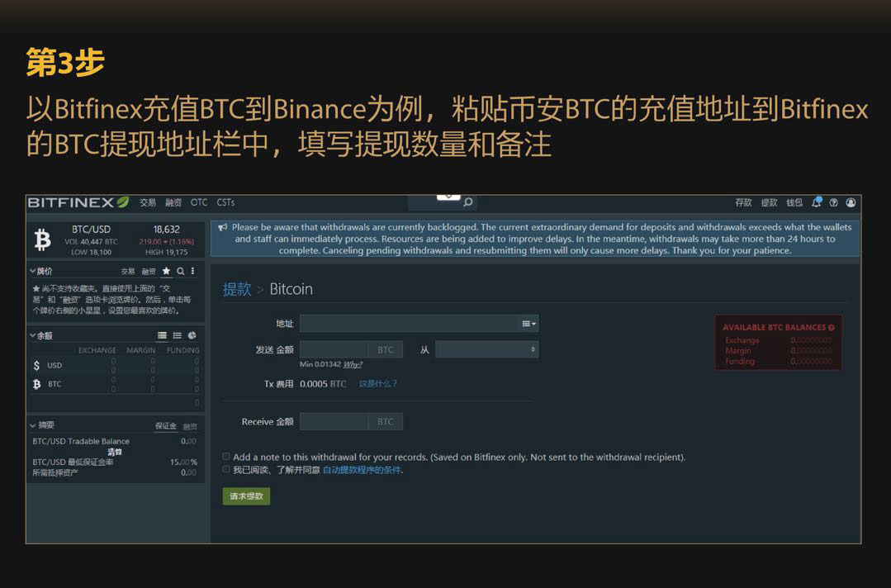This screenshot has width=891, height=588.
Task: Open the 自动提款程序的条件 link
Action: (x=362, y=470)
